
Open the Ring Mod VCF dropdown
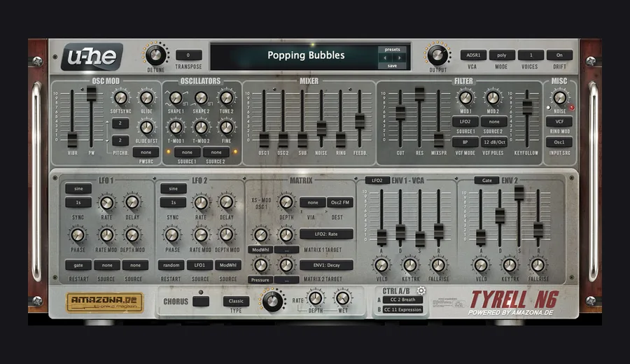click(x=559, y=121)
